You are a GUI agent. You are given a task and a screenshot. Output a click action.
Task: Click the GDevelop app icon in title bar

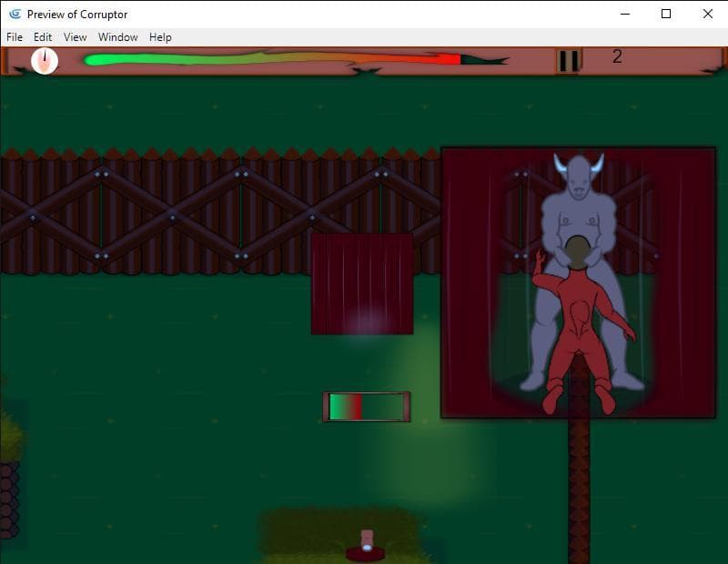point(15,14)
